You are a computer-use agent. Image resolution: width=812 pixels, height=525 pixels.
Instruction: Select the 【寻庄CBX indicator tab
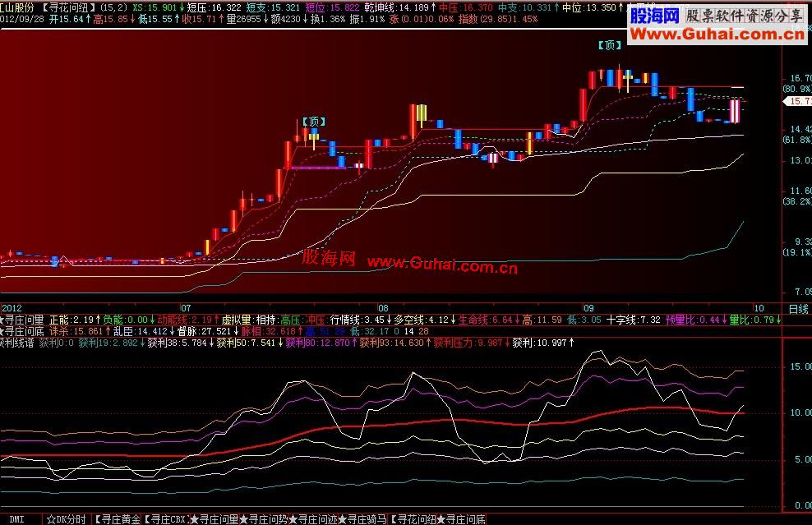coord(164,519)
